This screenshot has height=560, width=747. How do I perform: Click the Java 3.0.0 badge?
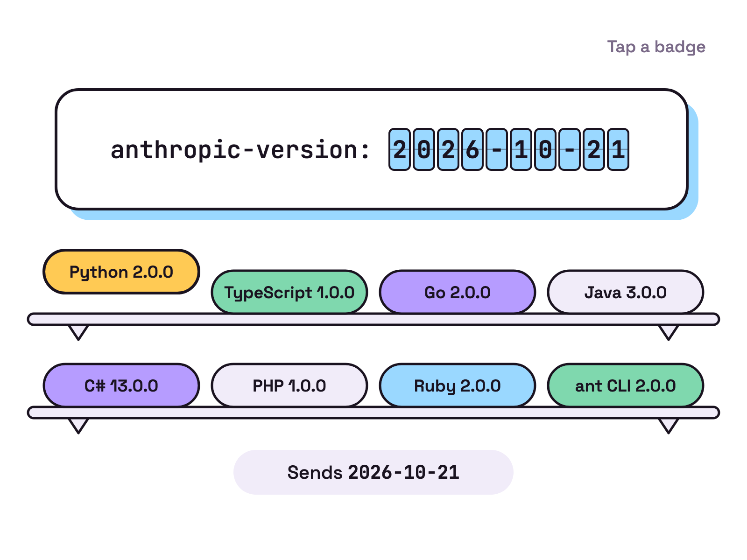click(x=626, y=292)
